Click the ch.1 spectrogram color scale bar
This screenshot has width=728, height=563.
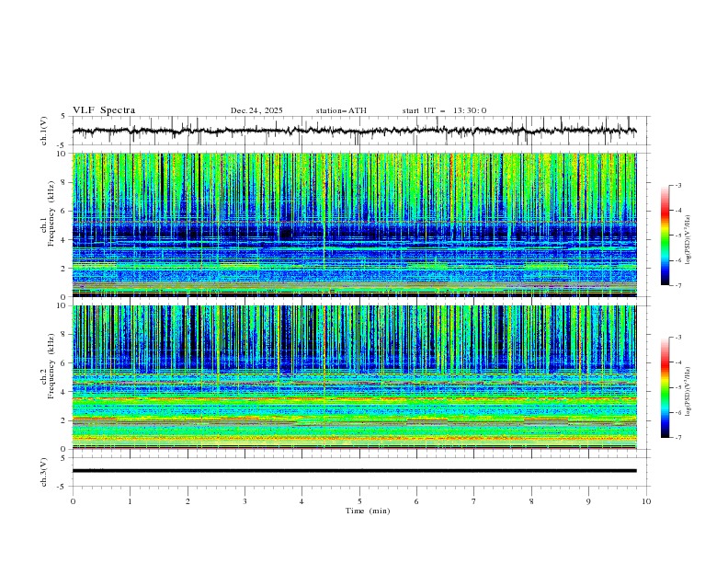pos(665,236)
